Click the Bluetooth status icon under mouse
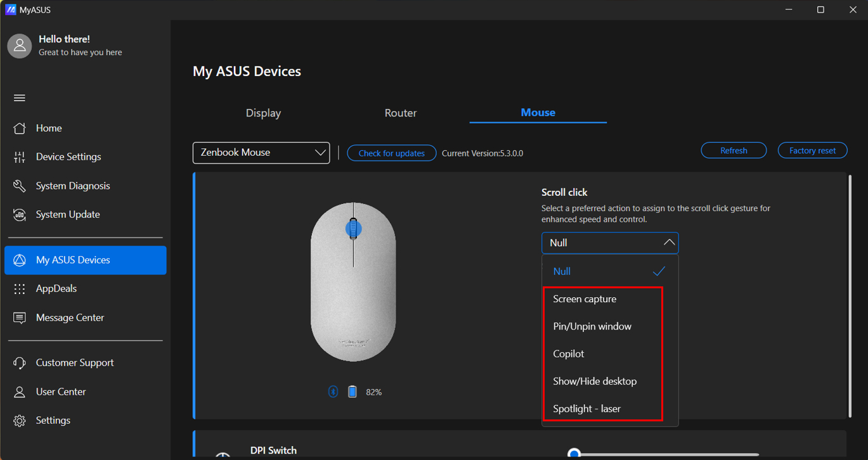 coord(333,392)
